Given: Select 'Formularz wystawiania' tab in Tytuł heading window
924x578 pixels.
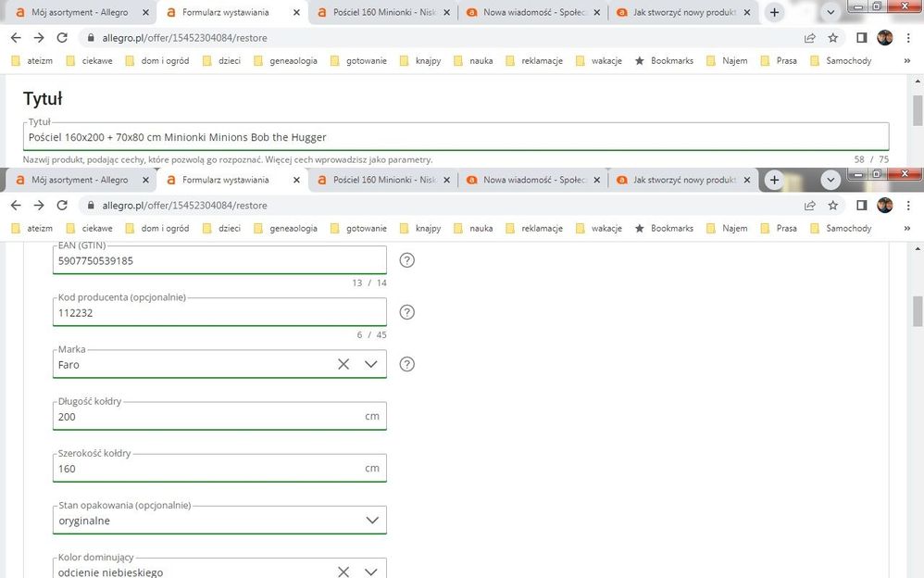Looking at the screenshot, I should (x=231, y=12).
